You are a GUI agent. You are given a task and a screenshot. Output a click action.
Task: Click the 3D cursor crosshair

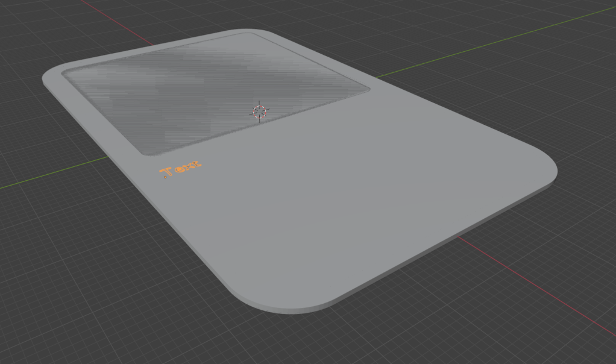(x=259, y=111)
